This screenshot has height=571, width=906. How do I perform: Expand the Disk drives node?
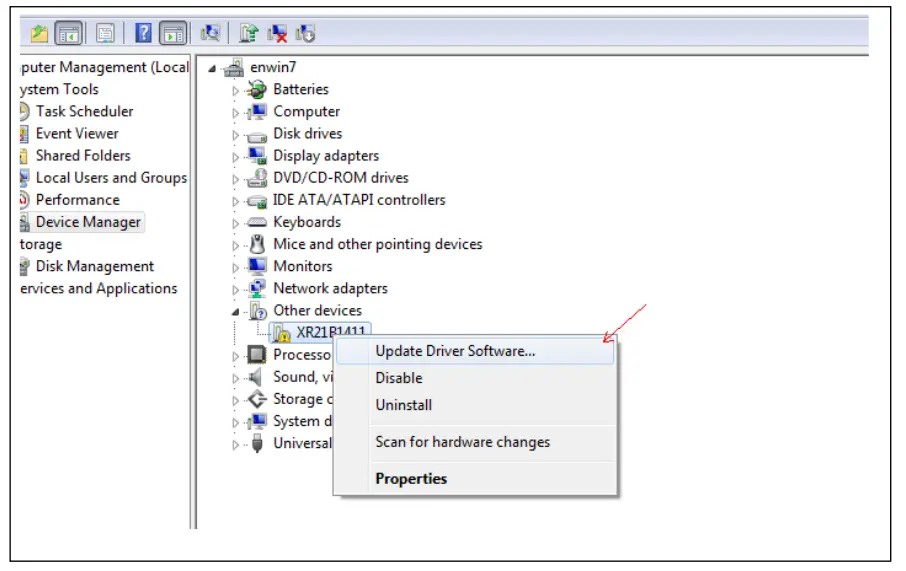tap(235, 135)
